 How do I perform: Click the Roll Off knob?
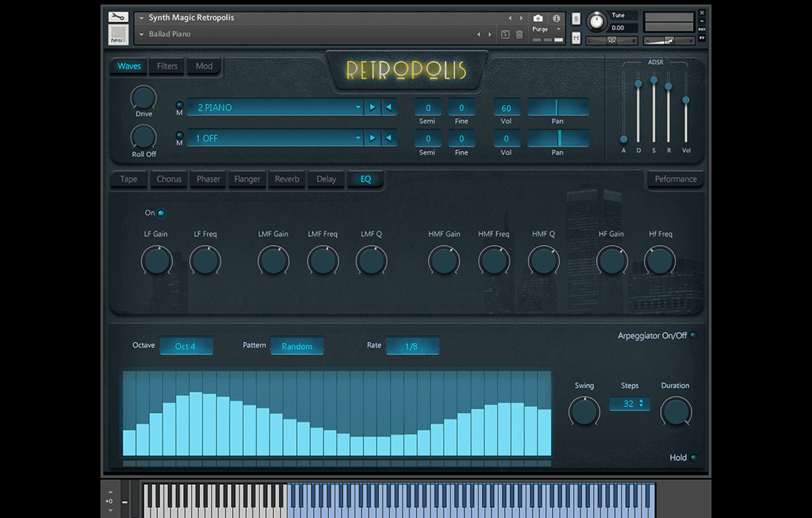coord(144,137)
